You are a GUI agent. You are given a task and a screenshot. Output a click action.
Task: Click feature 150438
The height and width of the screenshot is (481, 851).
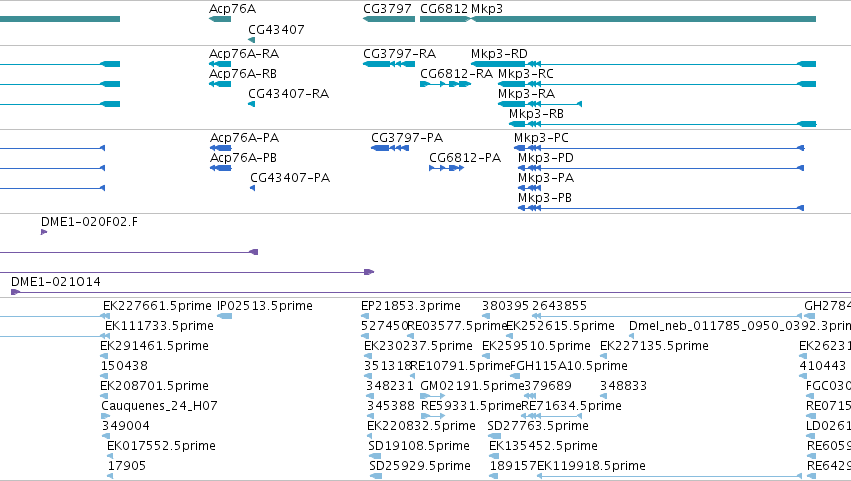click(124, 366)
